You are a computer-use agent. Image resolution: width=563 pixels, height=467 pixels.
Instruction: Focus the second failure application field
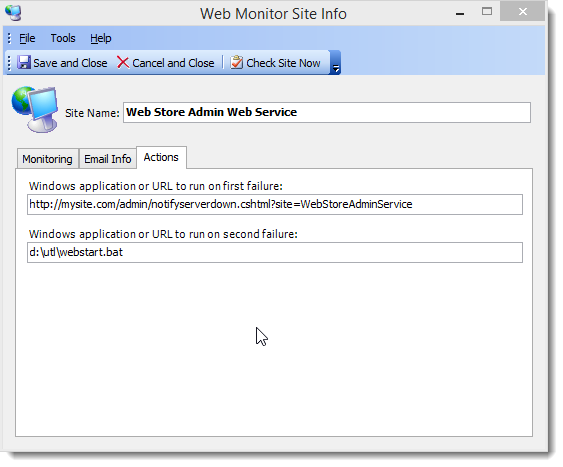275,252
